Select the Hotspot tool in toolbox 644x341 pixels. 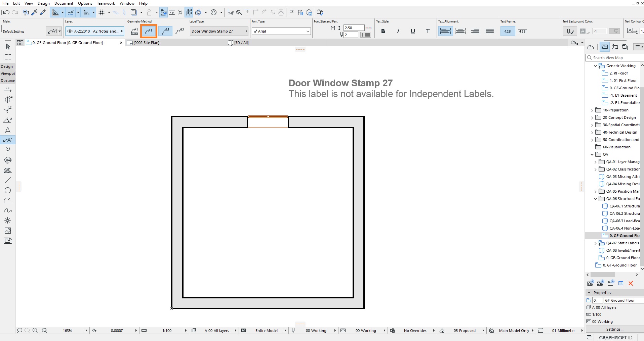pyautogui.click(x=8, y=221)
